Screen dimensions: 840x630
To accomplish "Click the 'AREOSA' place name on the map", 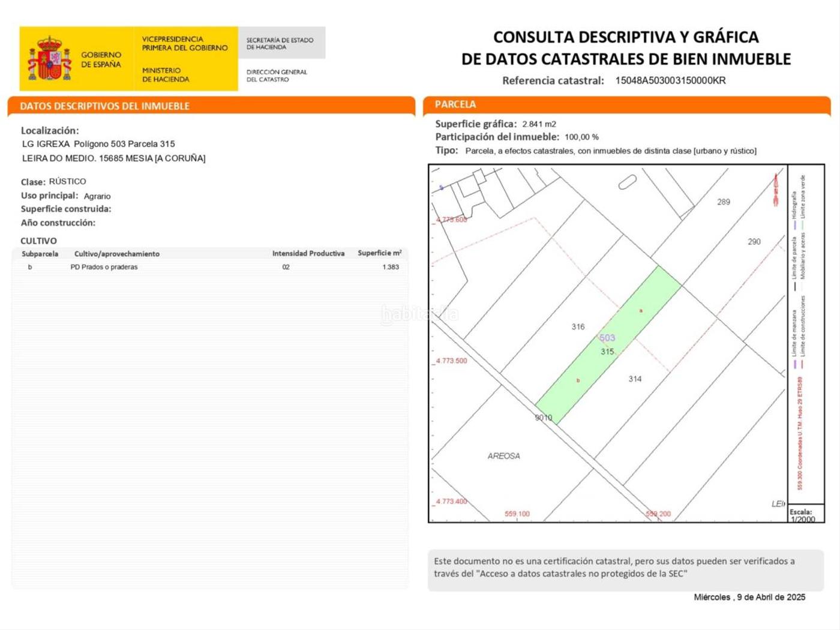I will (503, 456).
